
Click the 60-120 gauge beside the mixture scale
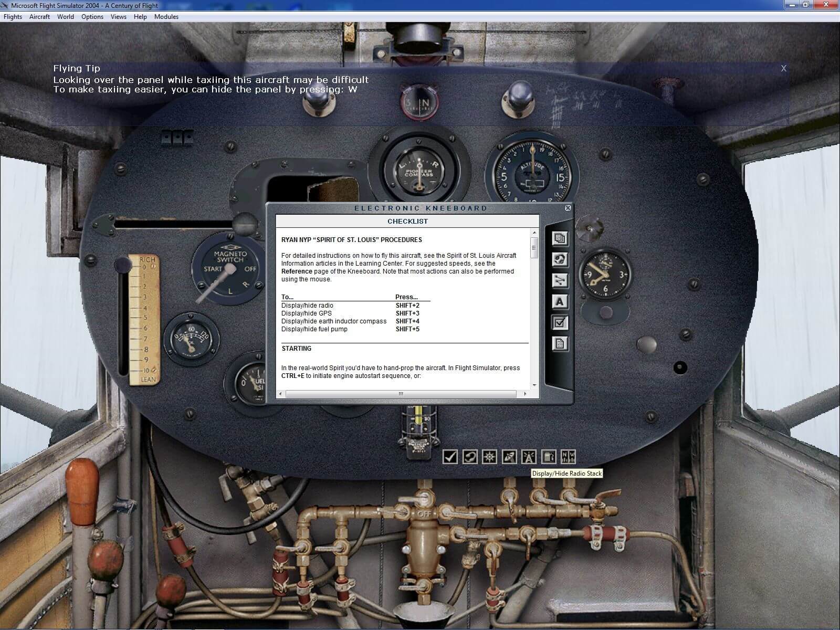pyautogui.click(x=191, y=339)
